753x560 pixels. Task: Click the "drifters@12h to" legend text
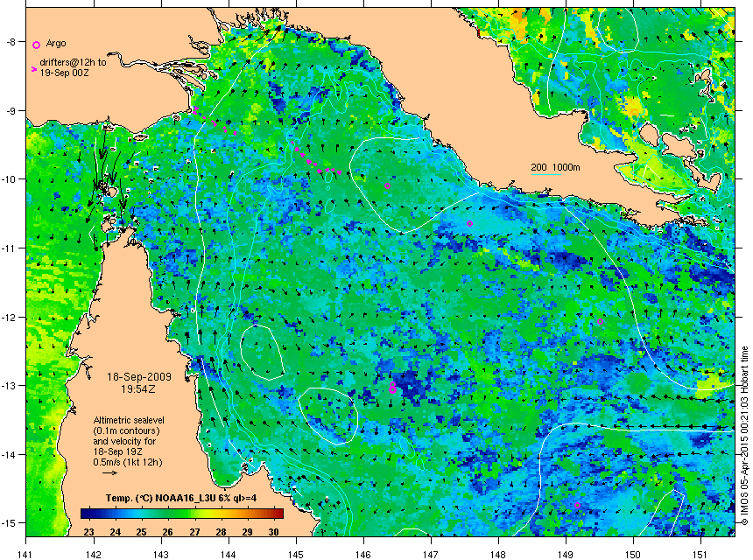tap(73, 62)
